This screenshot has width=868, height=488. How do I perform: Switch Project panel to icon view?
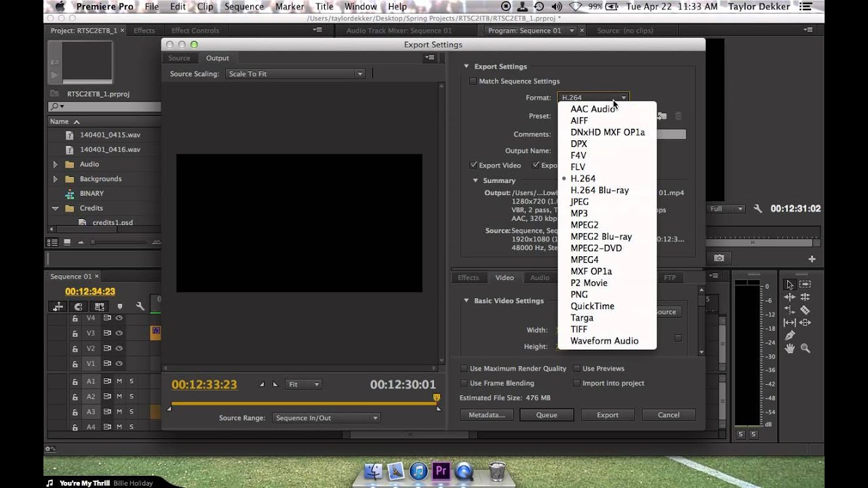67,242
